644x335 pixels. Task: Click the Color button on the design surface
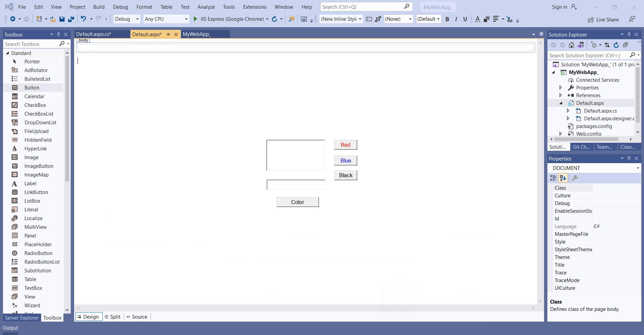tap(298, 202)
